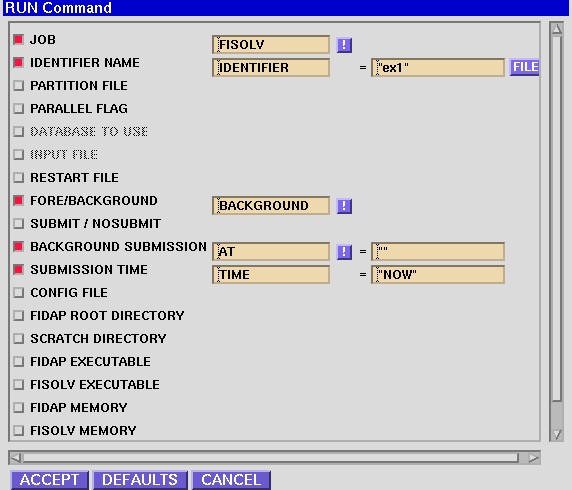
Task: Toggle the PARALLEL FLAG checkbox
Action: pyautogui.click(x=18, y=109)
